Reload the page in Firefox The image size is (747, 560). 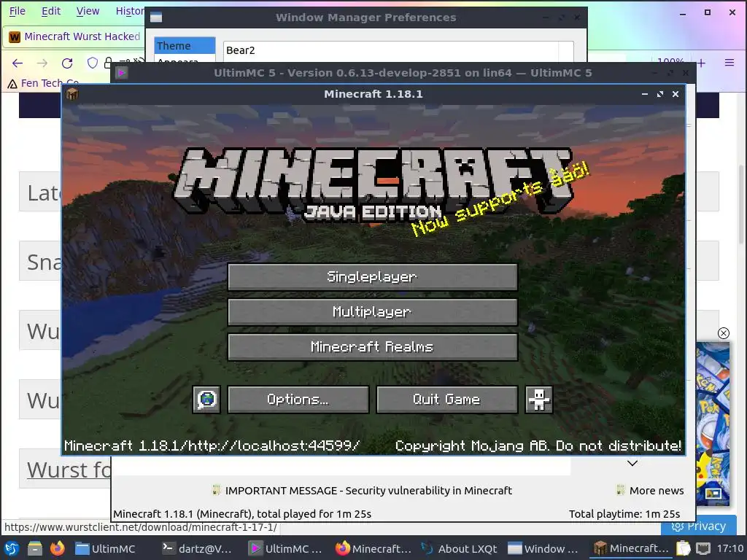67,63
